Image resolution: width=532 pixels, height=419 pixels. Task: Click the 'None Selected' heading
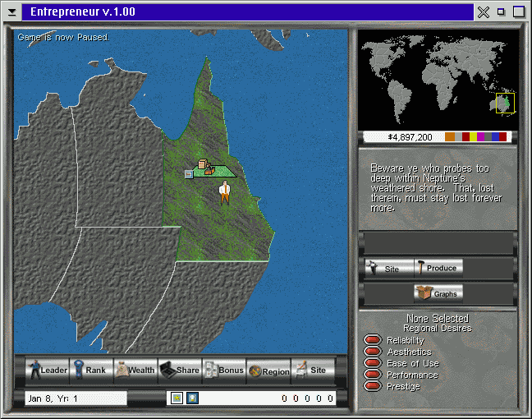pyautogui.click(x=438, y=318)
